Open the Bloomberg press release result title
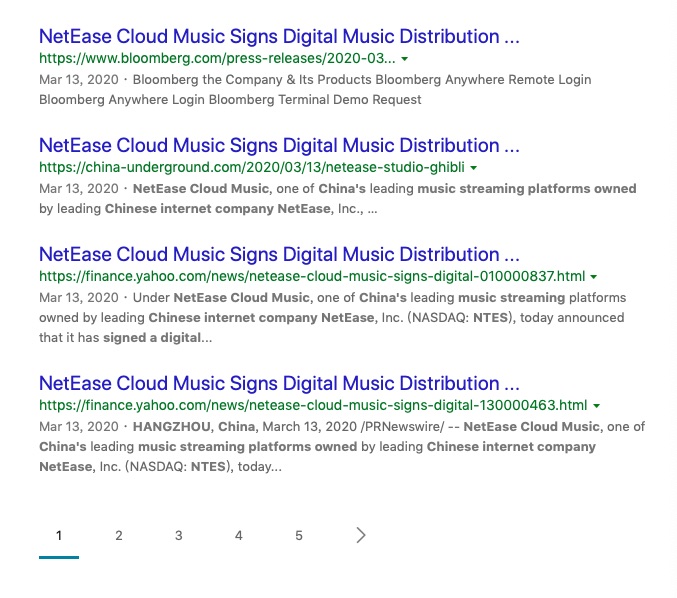Viewport: 677px width, 598px height. (x=279, y=36)
